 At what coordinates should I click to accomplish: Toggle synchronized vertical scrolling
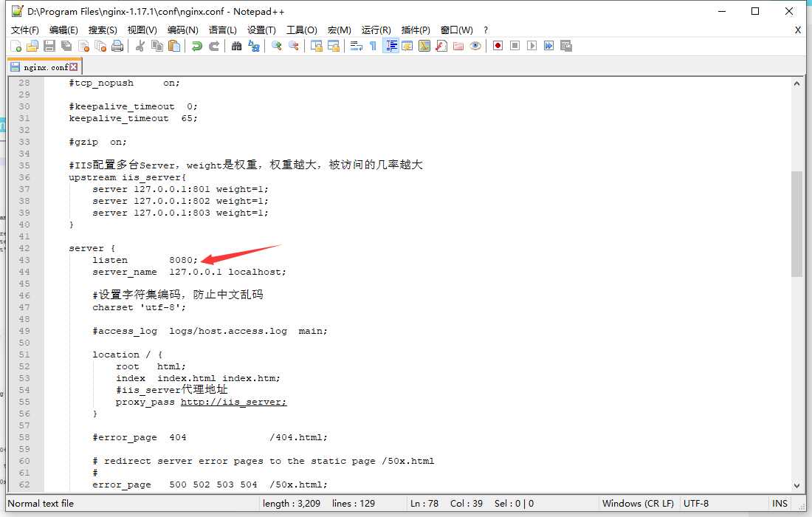317,46
